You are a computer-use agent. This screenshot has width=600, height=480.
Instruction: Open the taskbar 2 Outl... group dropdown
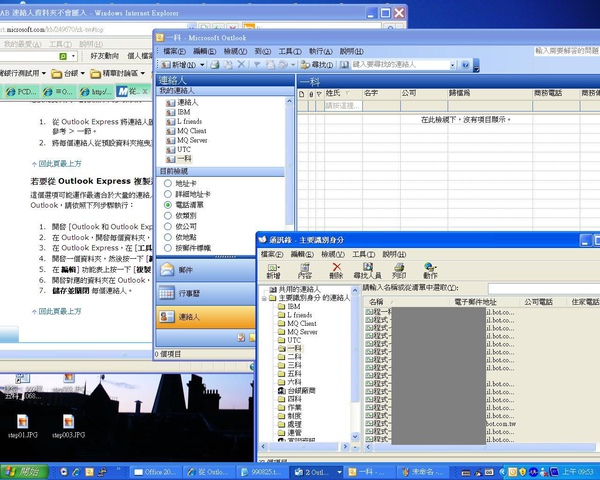[339, 472]
